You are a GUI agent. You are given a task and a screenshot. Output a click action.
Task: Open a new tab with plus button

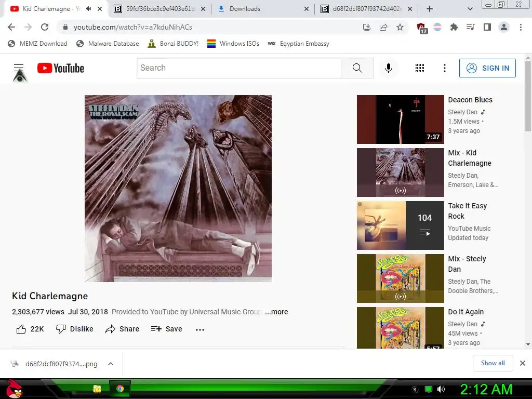tap(430, 9)
